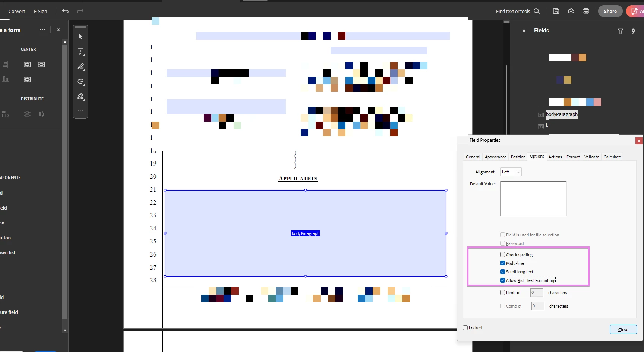Open the add comment tool
The image size is (644, 352).
[80, 51]
